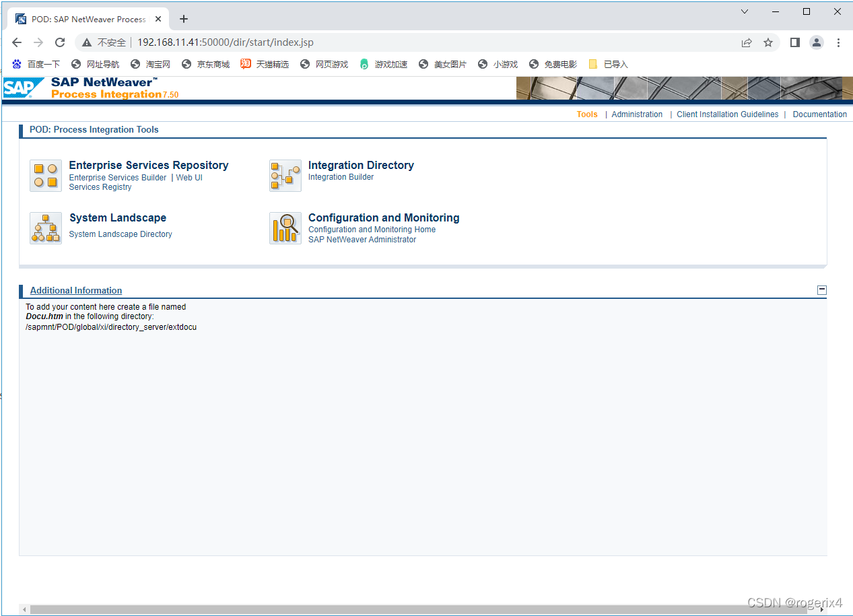Click the not-secure warning icon

tap(87, 42)
